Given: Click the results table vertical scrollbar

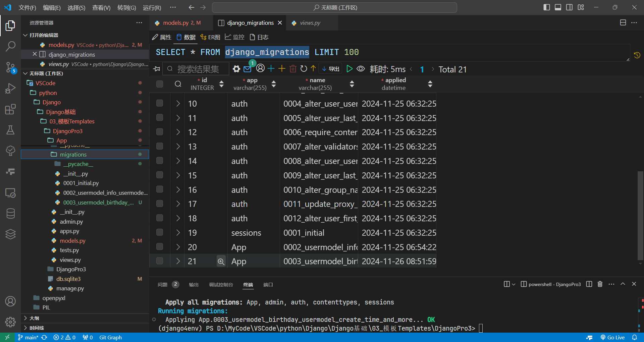Looking at the screenshot, I should (x=640, y=215).
